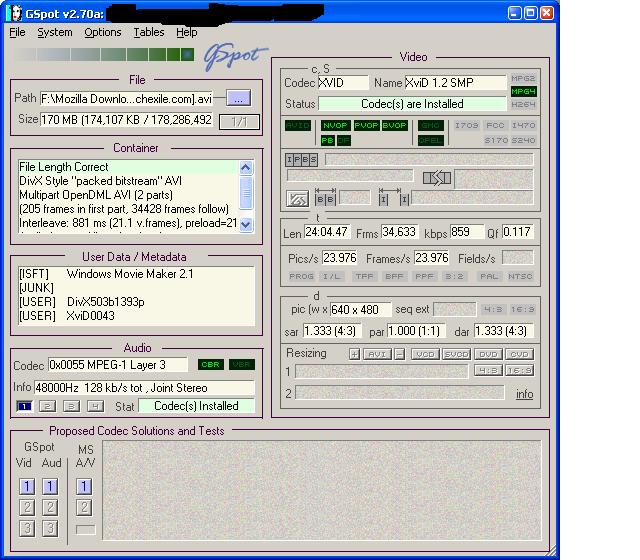Select 'Multipart OpenDML AVI (2 parts)' line

point(128,195)
